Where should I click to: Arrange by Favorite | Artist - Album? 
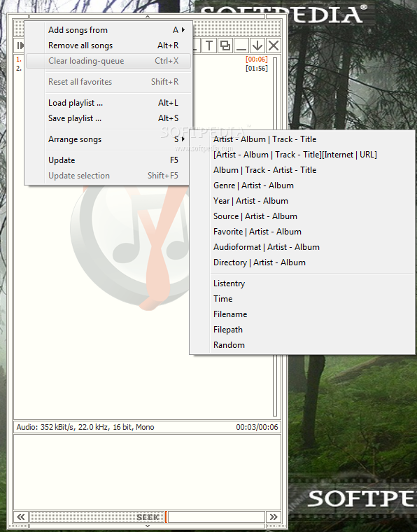(302, 232)
